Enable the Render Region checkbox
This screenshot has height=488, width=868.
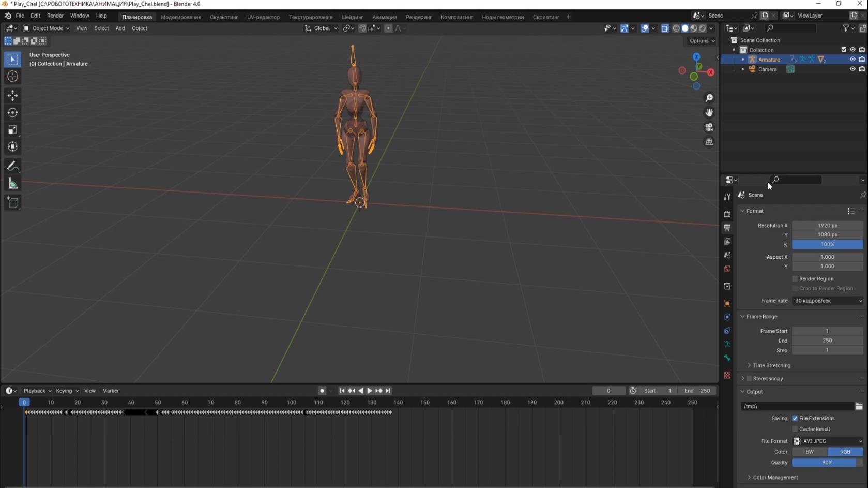pyautogui.click(x=795, y=279)
